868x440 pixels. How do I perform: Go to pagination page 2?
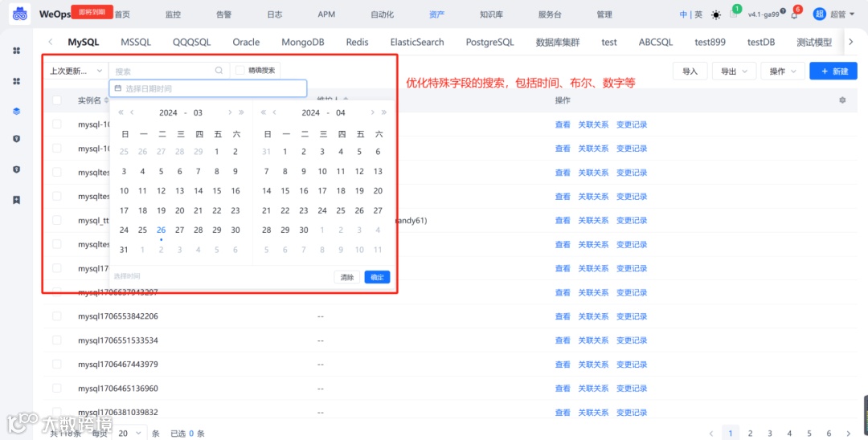coord(750,434)
